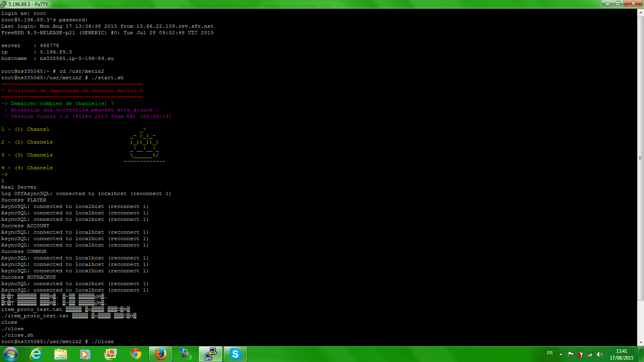
Task: Click the 'Version finale 1.2' line
Action: click(91, 116)
